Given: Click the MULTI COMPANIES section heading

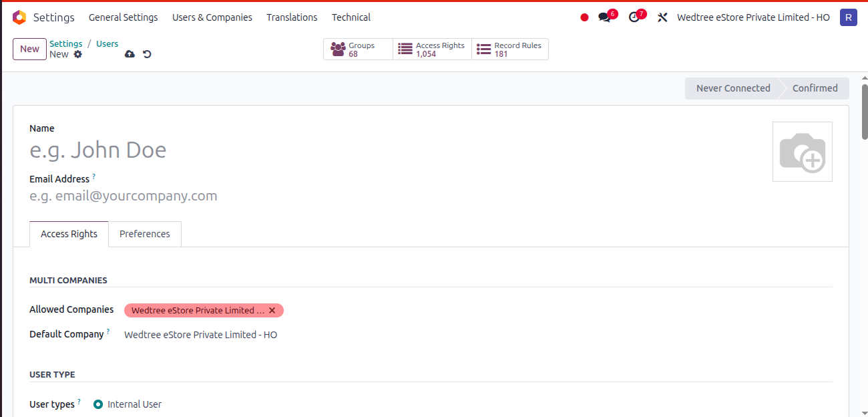Looking at the screenshot, I should [68, 281].
